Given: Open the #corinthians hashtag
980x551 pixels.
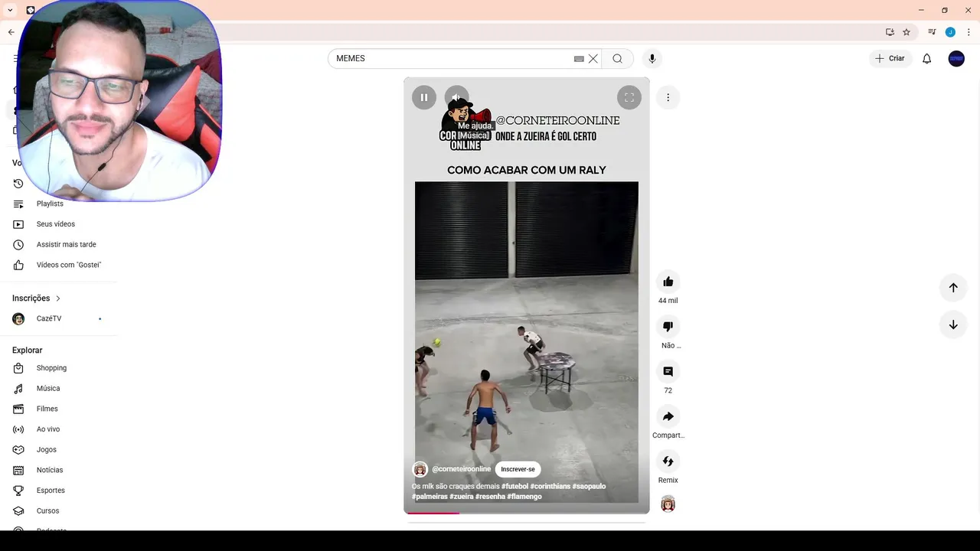Looking at the screenshot, I should 550,486.
